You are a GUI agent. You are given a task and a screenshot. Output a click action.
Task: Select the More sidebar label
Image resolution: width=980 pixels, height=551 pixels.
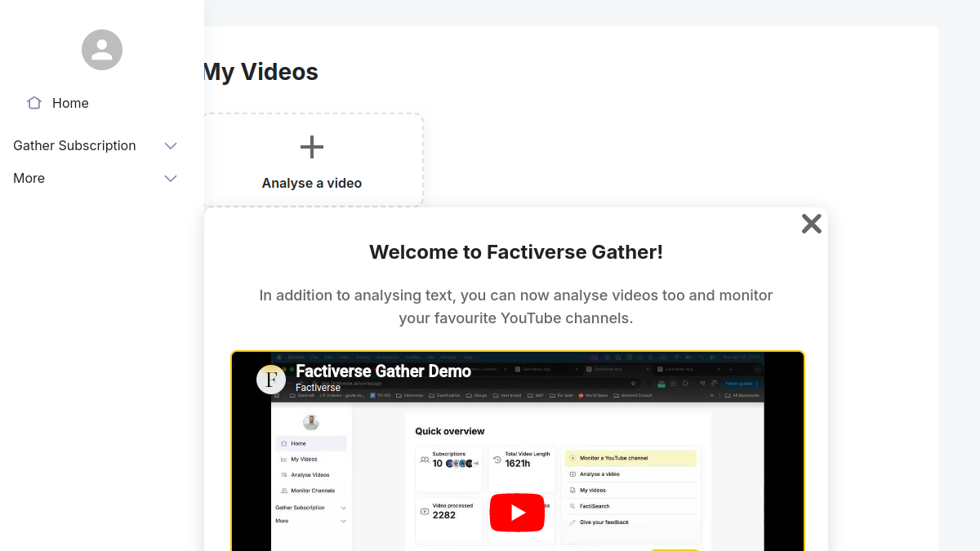[x=29, y=178]
